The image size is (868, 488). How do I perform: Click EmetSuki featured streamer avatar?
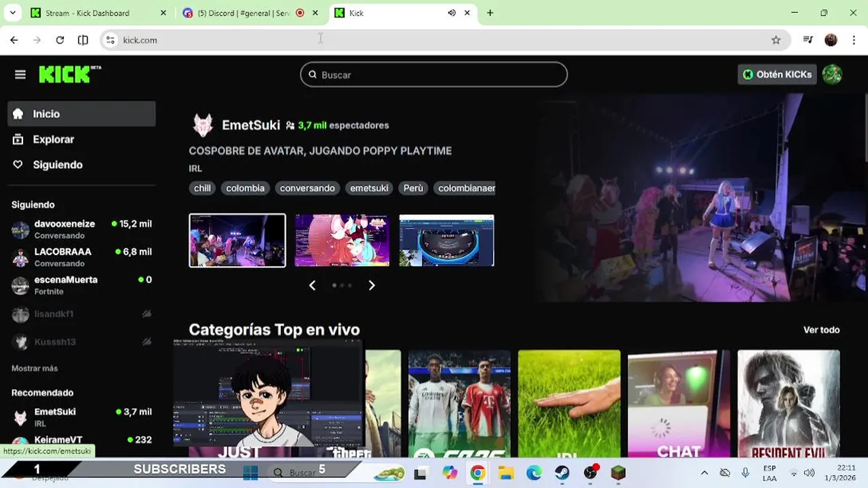click(203, 125)
